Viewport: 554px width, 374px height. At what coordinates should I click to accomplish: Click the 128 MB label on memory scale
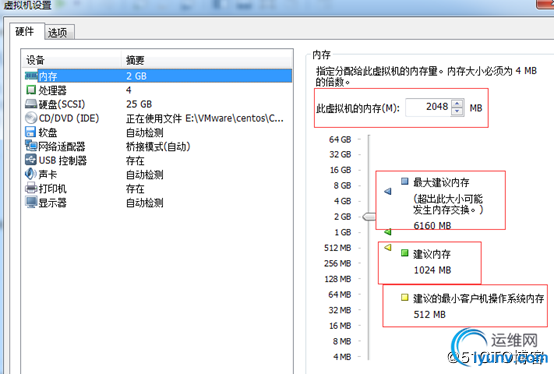338,279
